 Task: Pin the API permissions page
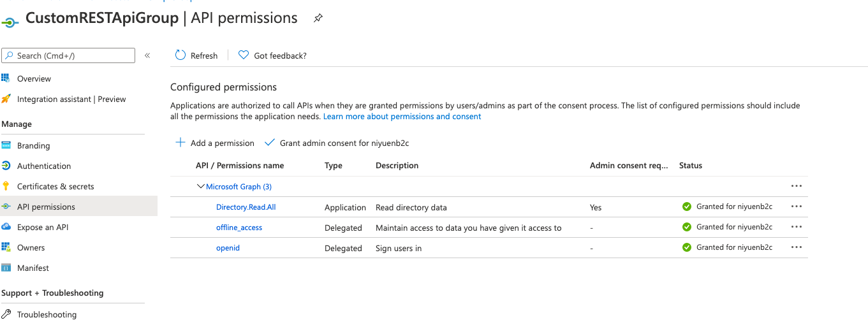coord(318,18)
